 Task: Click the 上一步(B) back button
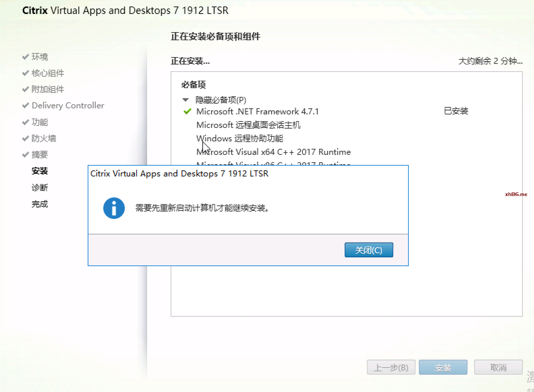pos(391,367)
